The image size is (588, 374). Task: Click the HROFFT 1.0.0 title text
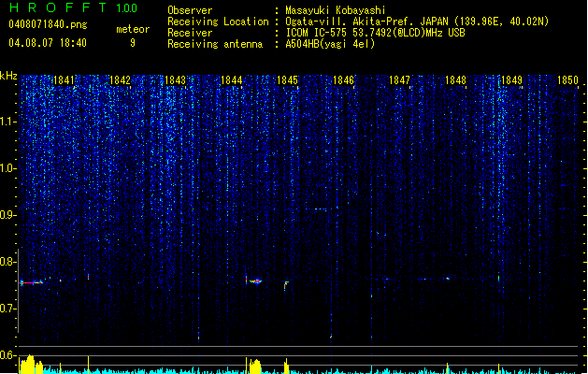(73, 7)
